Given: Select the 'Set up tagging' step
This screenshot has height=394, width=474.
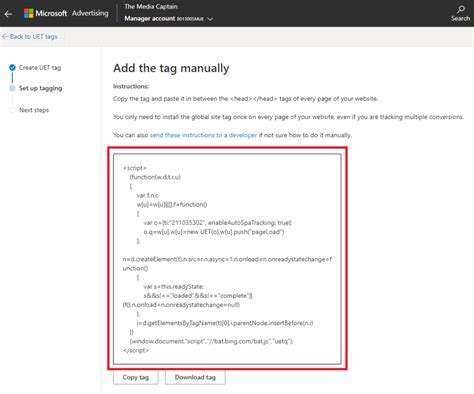Looking at the screenshot, I should [x=40, y=88].
